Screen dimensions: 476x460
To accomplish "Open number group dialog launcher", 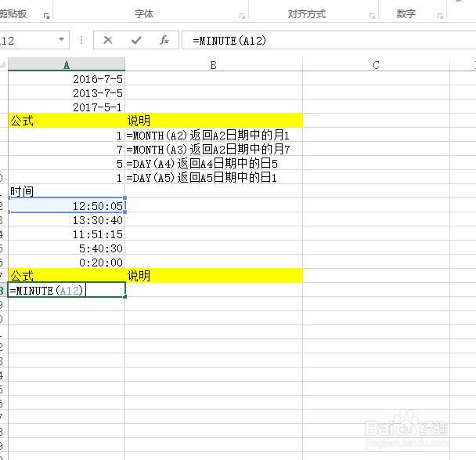I will [440, 16].
